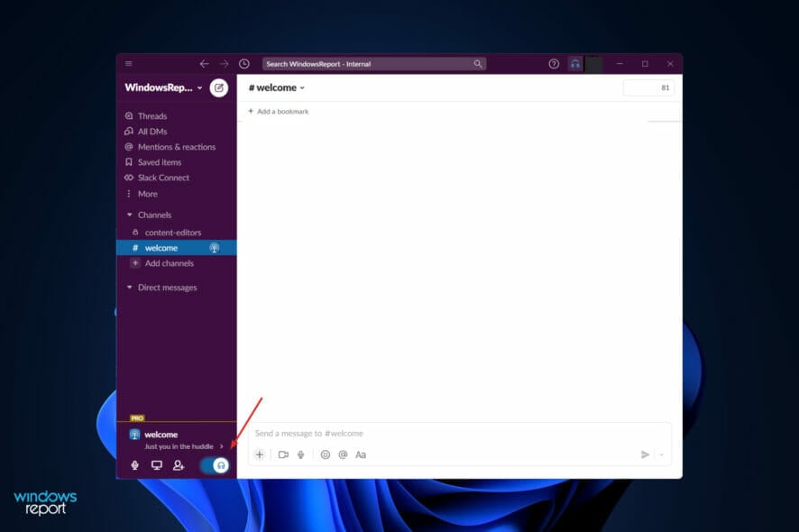Collapse the Channels section
Screen dimensions: 799x532
[129, 216]
